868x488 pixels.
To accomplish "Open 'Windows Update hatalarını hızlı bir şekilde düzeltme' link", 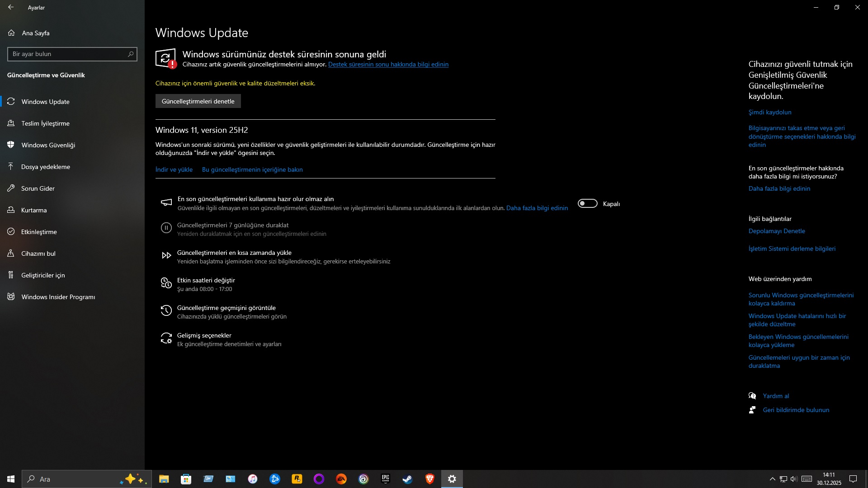I will point(797,320).
